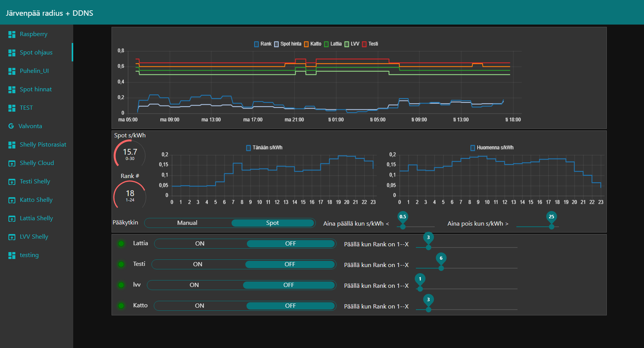Switch Pääkytkin to Manual mode
Image resolution: width=644 pixels, height=348 pixels.
coord(187,223)
